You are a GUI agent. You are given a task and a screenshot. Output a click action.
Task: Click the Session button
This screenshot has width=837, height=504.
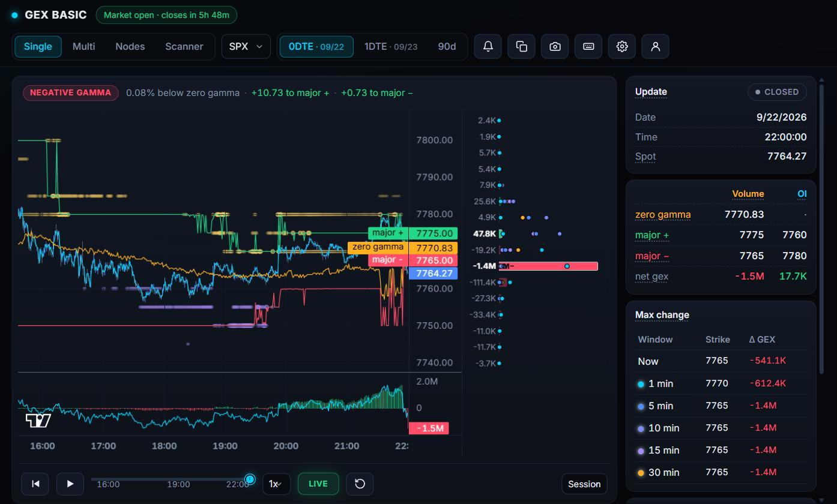[584, 484]
